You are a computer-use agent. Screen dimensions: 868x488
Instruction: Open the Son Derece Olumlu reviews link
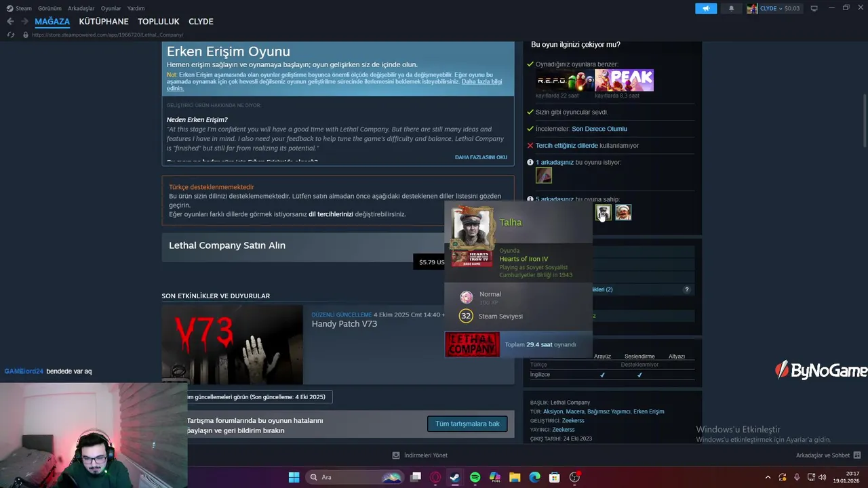599,129
